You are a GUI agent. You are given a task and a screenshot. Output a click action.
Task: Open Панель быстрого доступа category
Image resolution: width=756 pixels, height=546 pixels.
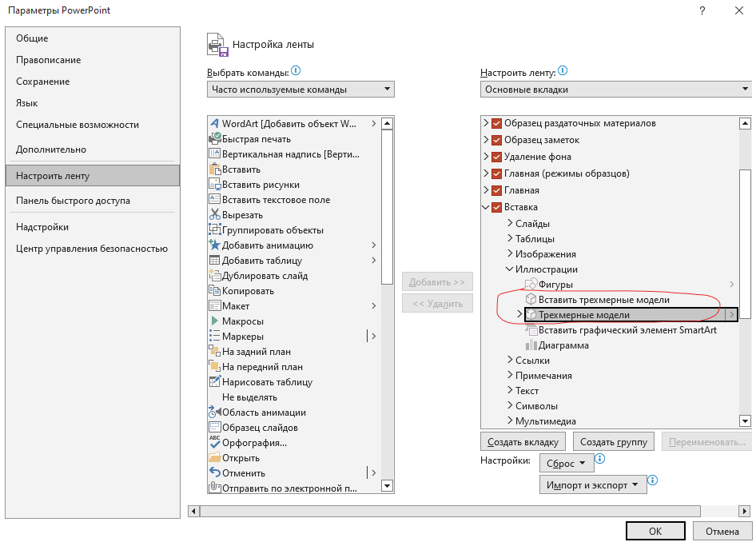click(x=93, y=201)
